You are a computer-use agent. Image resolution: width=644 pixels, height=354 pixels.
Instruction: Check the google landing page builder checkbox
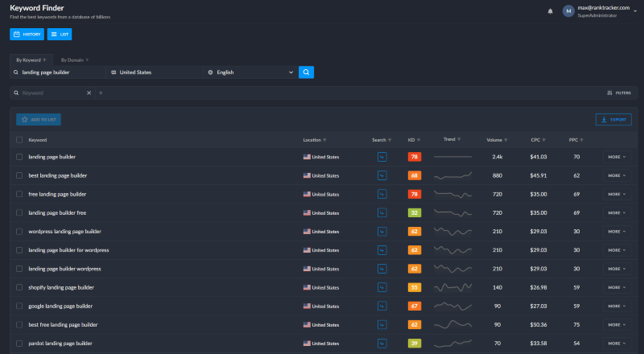(x=19, y=306)
